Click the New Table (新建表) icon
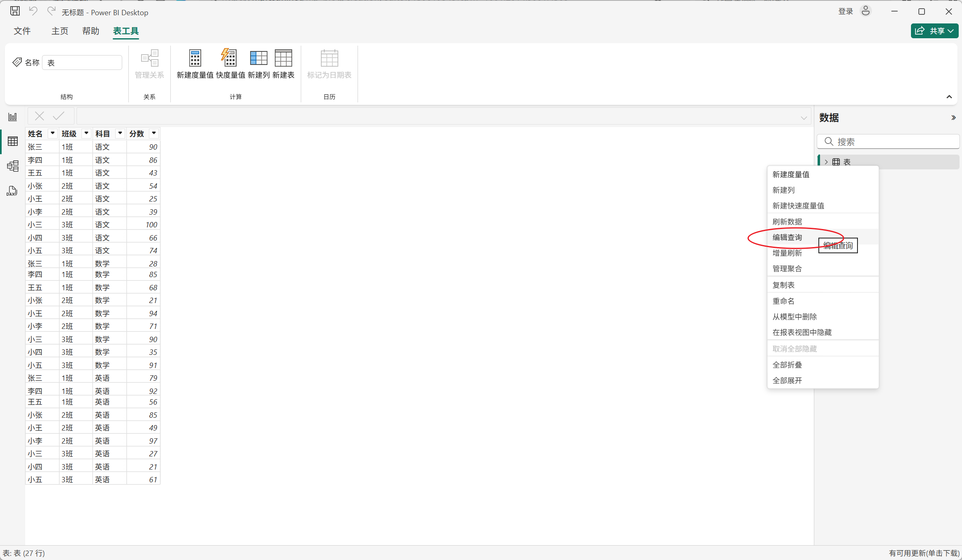This screenshot has height=560, width=962. pos(283,59)
